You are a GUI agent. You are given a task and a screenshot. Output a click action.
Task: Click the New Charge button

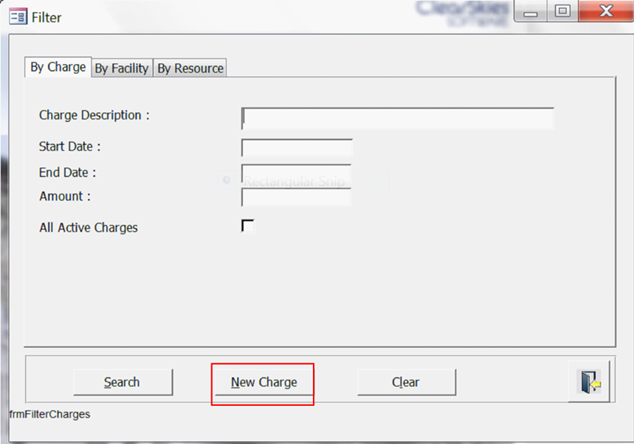(x=263, y=382)
